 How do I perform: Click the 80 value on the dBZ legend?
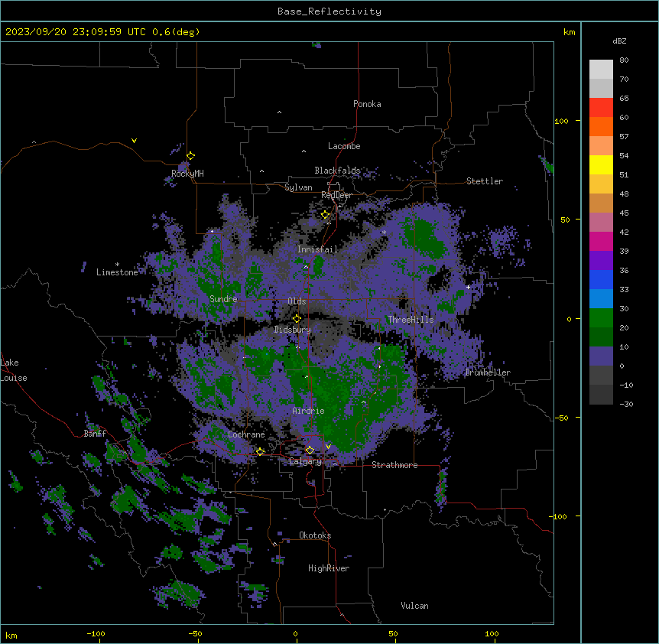(x=624, y=60)
